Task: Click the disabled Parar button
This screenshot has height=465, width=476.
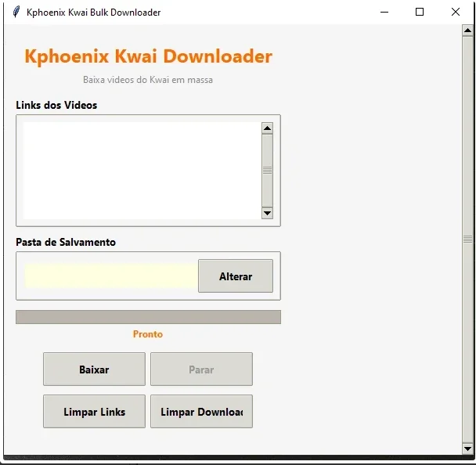Action: 201,369
